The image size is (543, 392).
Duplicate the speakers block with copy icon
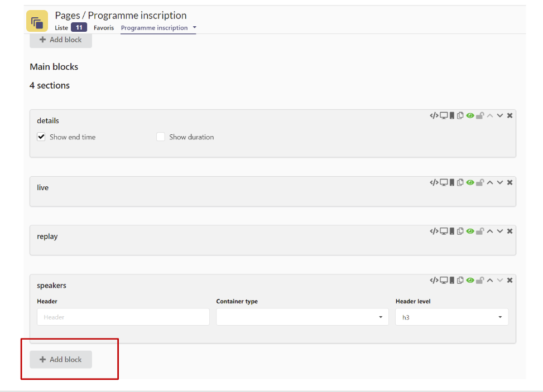(460, 280)
